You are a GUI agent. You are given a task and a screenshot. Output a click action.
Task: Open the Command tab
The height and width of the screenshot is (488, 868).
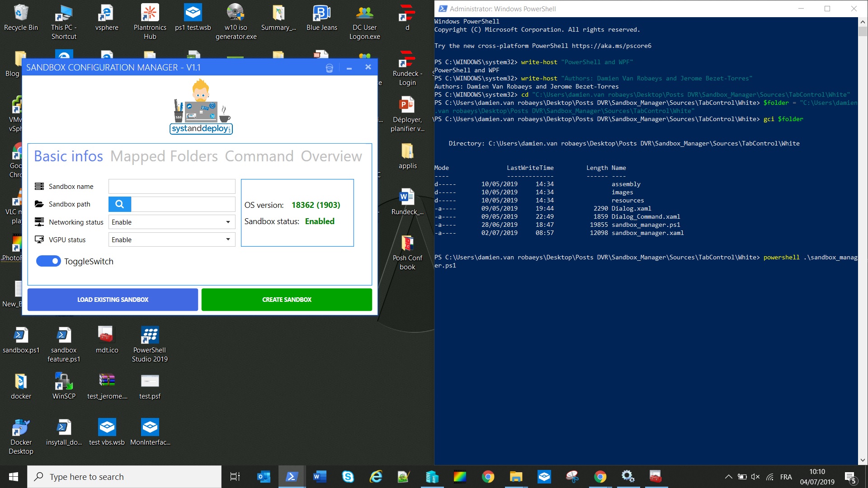tap(259, 156)
